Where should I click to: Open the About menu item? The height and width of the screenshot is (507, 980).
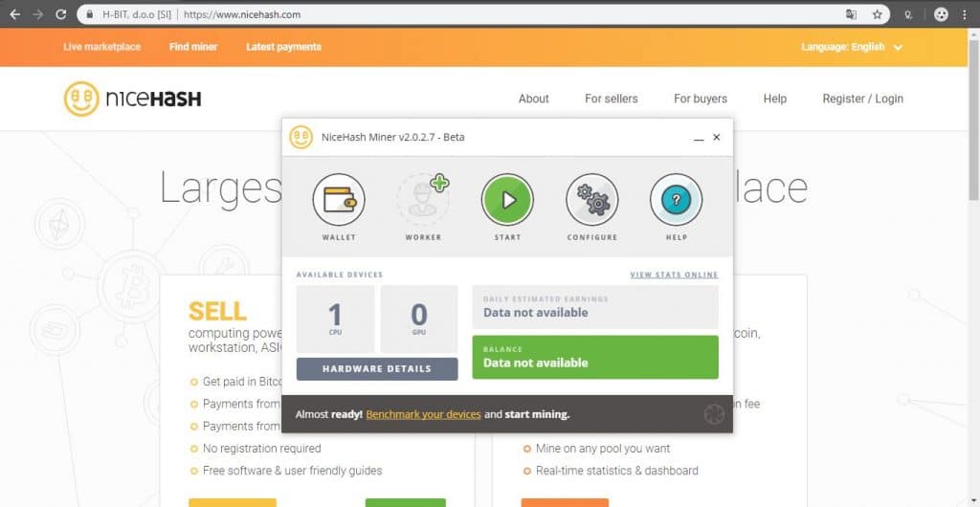pyautogui.click(x=534, y=99)
